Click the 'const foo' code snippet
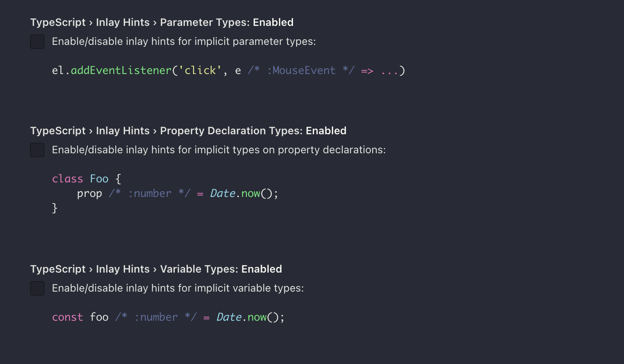The image size is (624, 364). tap(80, 317)
